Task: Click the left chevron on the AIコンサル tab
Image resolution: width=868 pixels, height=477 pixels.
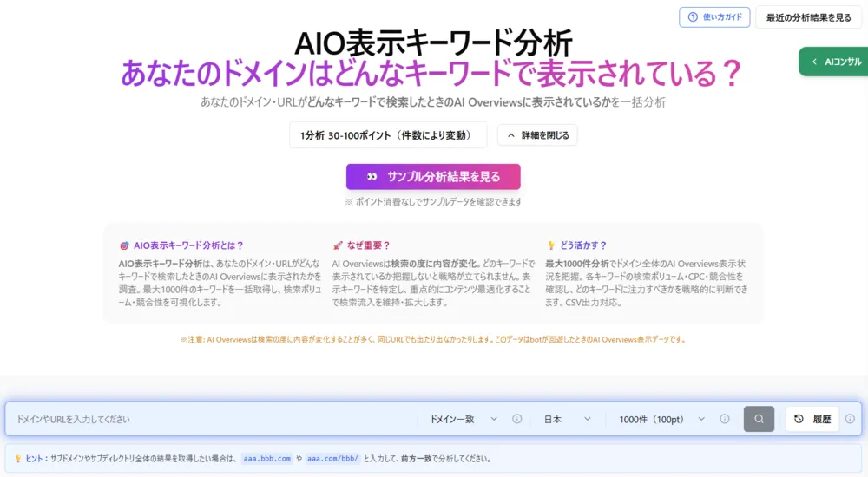Action: pos(814,62)
